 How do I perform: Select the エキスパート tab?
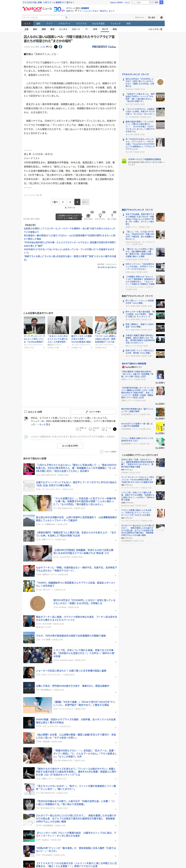[x=64, y=24]
